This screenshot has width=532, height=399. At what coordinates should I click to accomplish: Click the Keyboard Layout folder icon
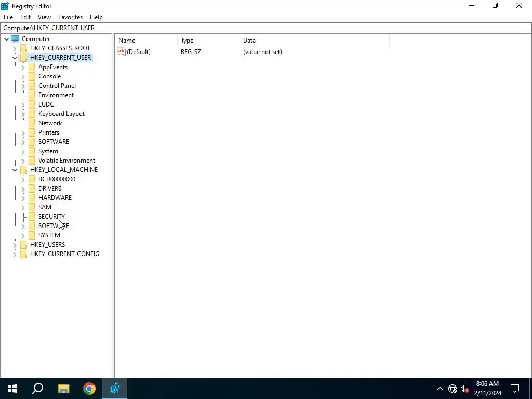pos(32,114)
